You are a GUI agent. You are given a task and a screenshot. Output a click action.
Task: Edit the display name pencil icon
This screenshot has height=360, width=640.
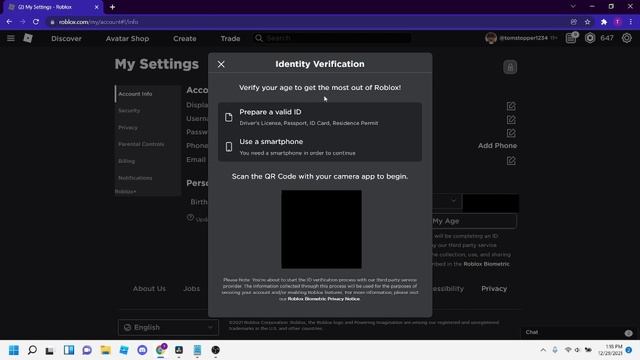click(x=511, y=106)
